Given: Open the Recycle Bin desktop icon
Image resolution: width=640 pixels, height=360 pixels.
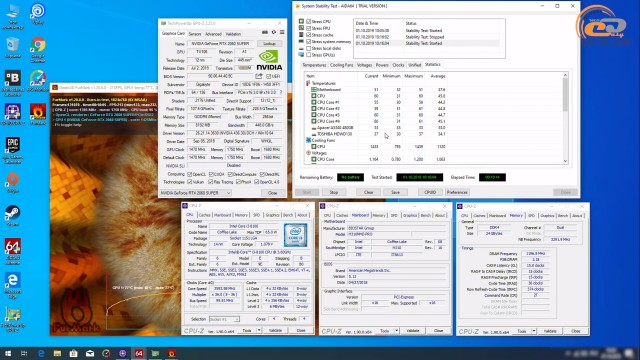Looking at the screenshot, I should tap(13, 48).
